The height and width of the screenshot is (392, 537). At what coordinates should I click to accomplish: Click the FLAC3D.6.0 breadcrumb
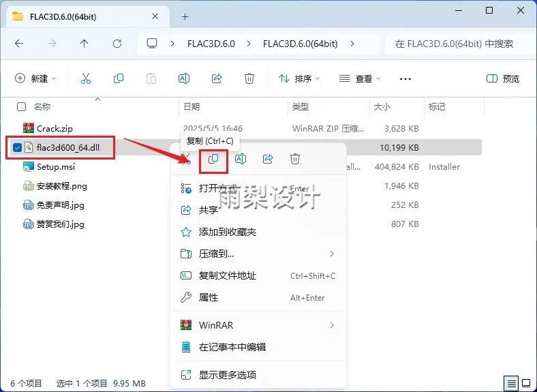211,44
